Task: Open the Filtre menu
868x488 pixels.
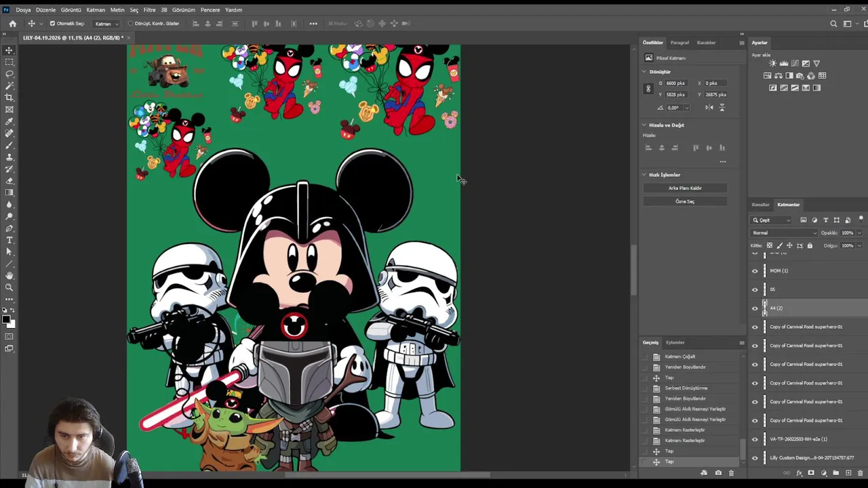Action: pyautogui.click(x=149, y=10)
